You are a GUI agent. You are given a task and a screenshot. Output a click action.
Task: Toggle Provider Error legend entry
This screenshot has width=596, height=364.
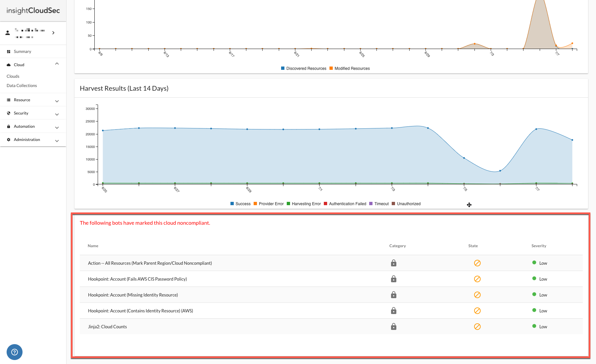tap(269, 204)
